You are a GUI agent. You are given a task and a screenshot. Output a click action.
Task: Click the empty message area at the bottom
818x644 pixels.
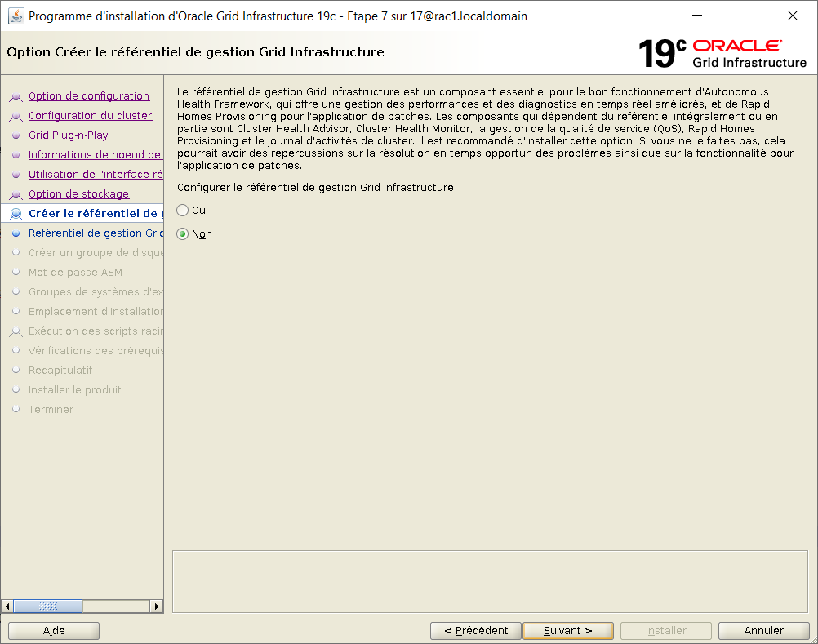click(490, 581)
